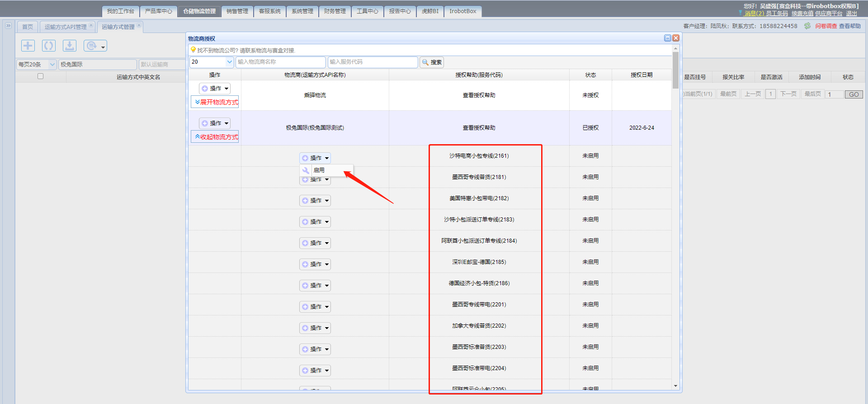Switch to the 运输方式API管理 tab
The width and height of the screenshot is (868, 404).
coord(66,27)
